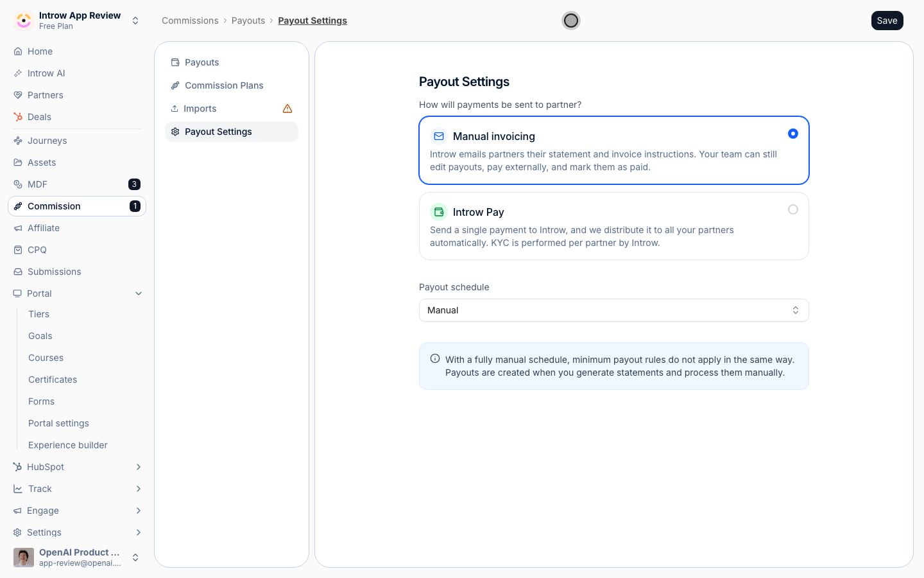Image resolution: width=924 pixels, height=578 pixels.
Task: Go to Commissions breadcrumb link
Action: (x=190, y=21)
